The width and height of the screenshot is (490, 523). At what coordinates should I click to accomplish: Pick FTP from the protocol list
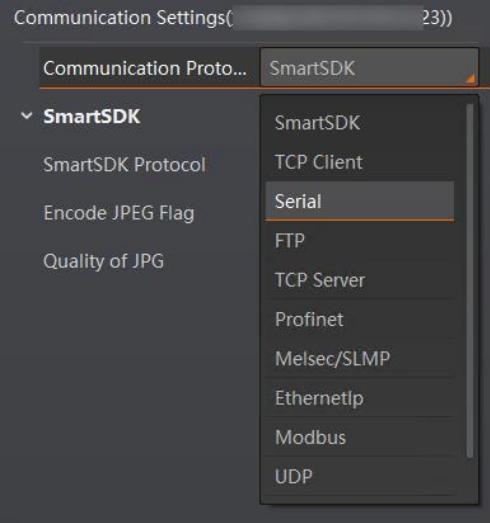[360, 240]
